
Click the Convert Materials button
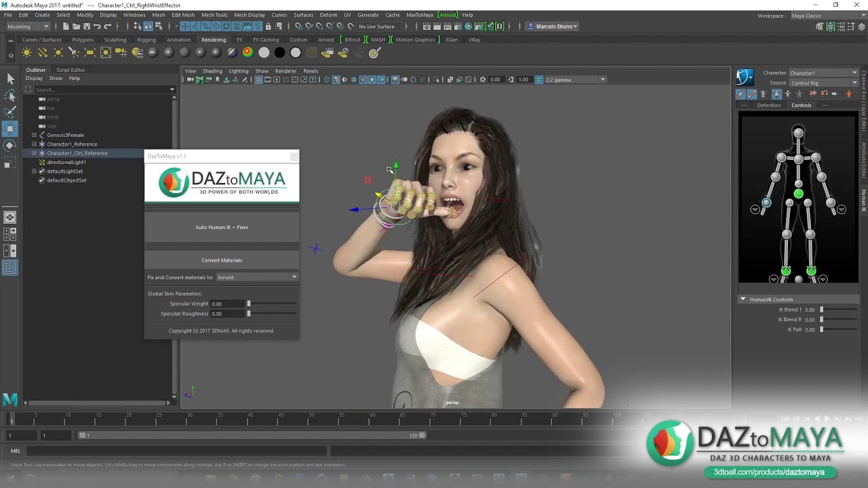pos(222,260)
